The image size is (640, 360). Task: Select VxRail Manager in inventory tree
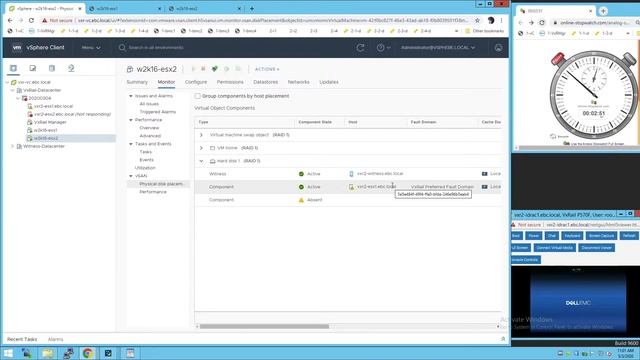point(50,122)
